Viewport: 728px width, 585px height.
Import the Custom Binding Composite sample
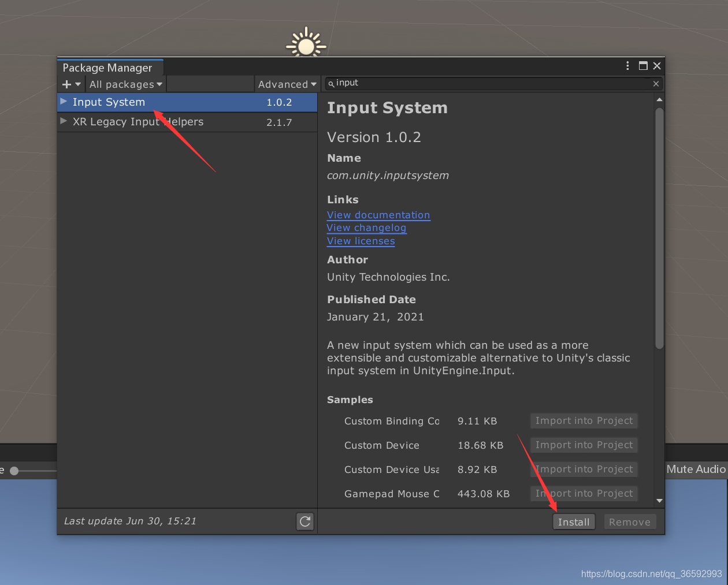coord(584,421)
